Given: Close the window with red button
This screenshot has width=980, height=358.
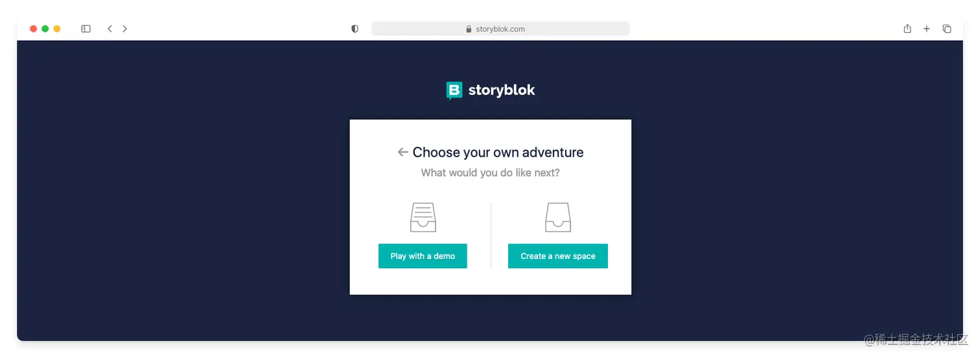Looking at the screenshot, I should coord(34,28).
